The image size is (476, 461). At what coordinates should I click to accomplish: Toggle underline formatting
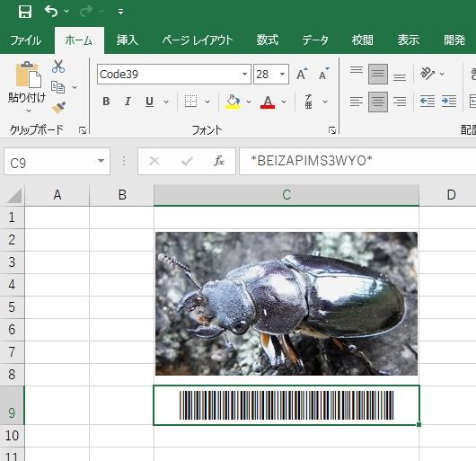point(149,102)
